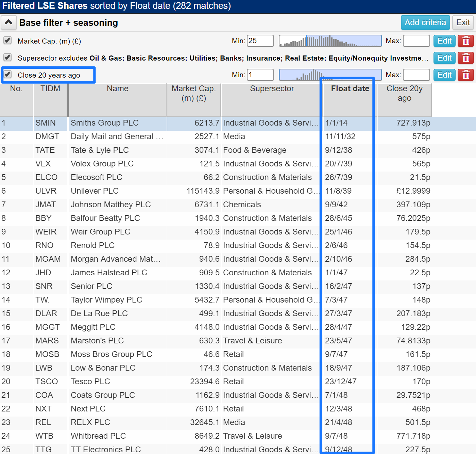Delete the Close 20 years ago criterion

pyautogui.click(x=466, y=75)
